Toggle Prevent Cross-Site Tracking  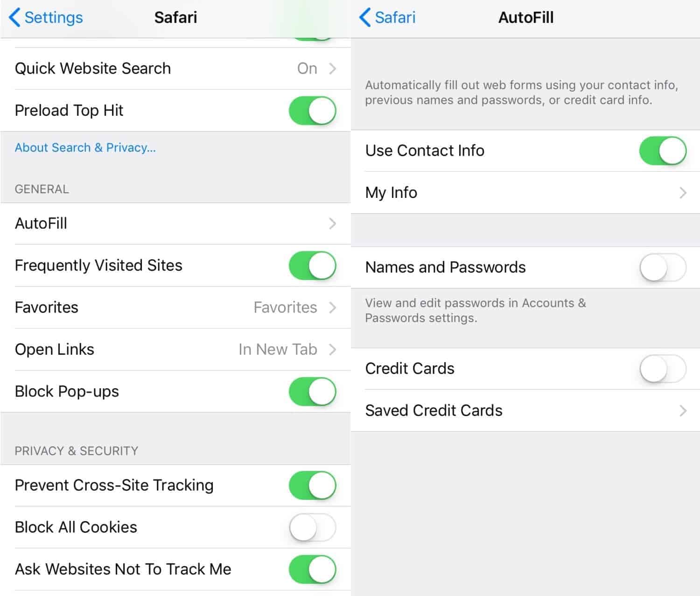(x=313, y=485)
